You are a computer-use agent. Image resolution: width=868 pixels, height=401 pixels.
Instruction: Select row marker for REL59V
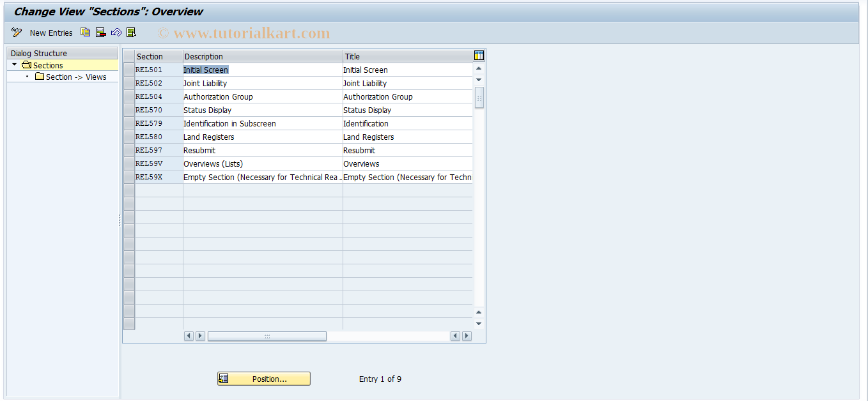pyautogui.click(x=129, y=163)
